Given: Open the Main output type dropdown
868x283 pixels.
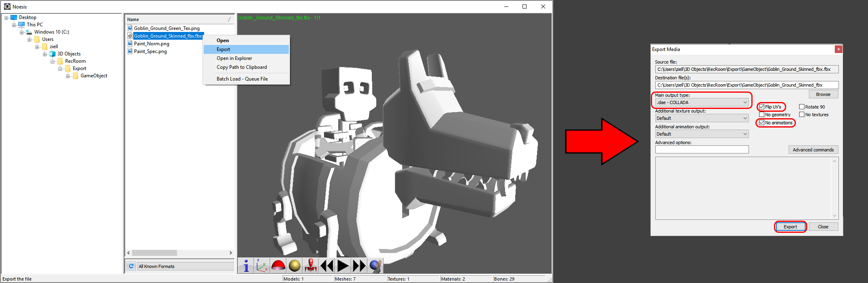Looking at the screenshot, I should coord(702,102).
